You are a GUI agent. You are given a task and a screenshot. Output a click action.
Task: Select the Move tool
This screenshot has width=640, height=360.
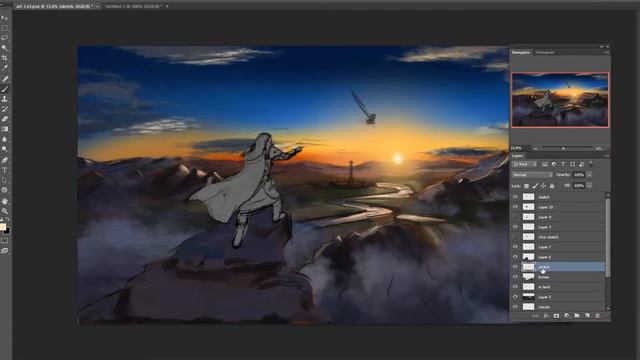(x=4, y=18)
